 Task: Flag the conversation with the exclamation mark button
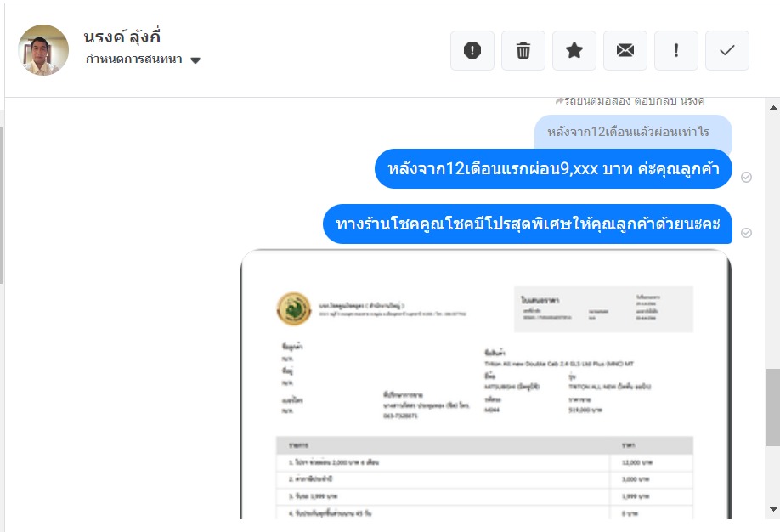(x=676, y=50)
